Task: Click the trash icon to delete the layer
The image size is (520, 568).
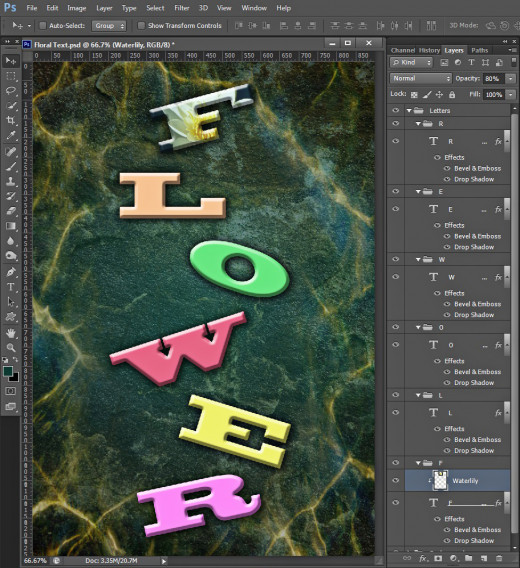Action: coord(499,559)
